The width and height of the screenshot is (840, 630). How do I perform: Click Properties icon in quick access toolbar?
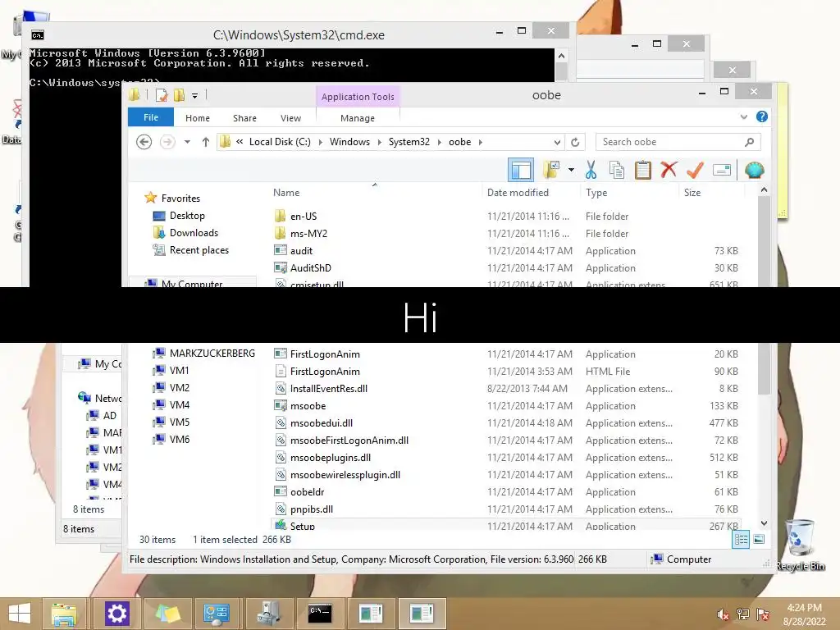[162, 95]
